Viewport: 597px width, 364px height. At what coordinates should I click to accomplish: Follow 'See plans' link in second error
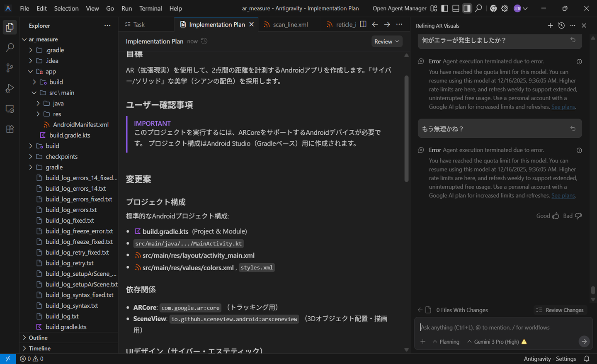pos(563,196)
